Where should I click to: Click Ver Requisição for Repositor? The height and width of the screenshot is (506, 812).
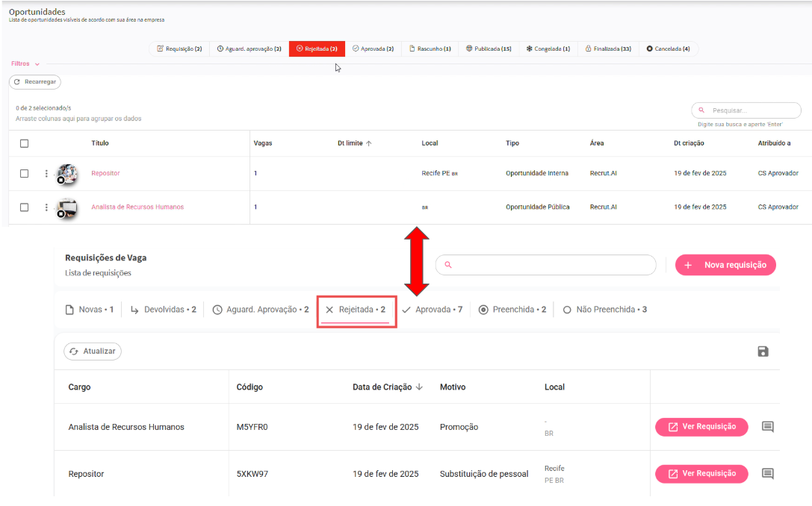[701, 474]
